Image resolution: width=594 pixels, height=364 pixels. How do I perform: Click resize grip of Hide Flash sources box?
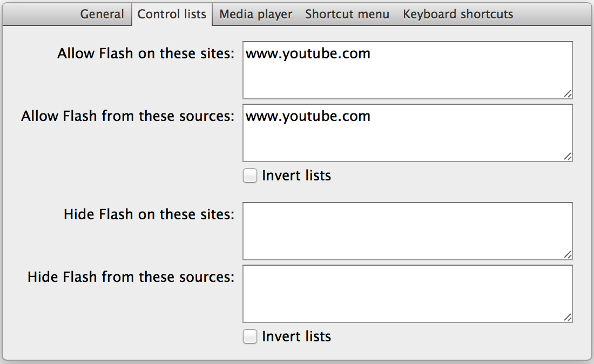pyautogui.click(x=568, y=318)
